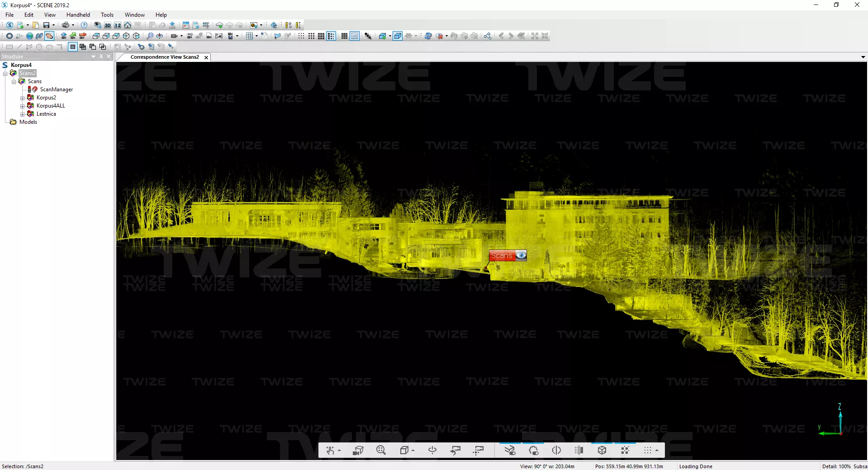The image size is (868, 470).
Task: Select the Models folder in the tree
Action: tap(28, 122)
